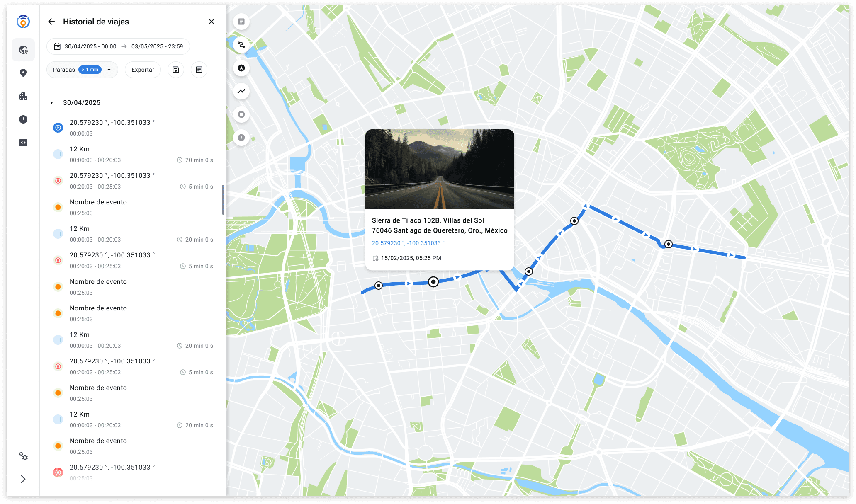Click the notes button atop map toolbar

pos(241,22)
